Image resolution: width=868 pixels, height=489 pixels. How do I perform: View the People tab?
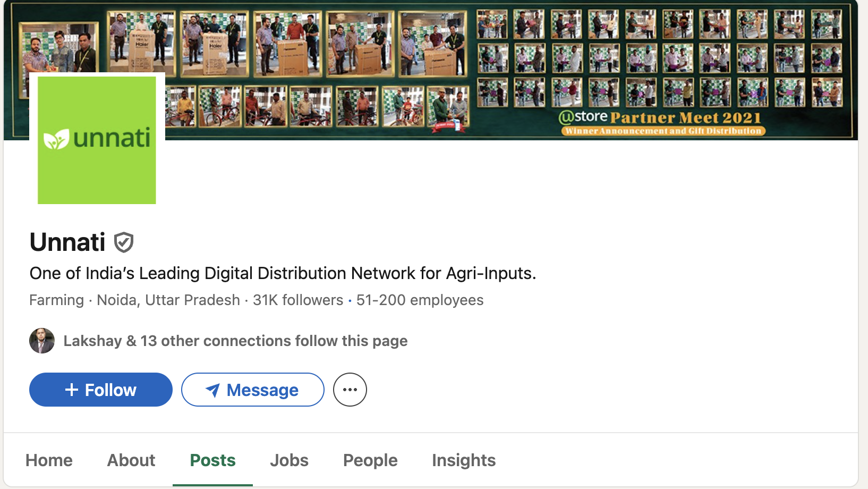pyautogui.click(x=370, y=460)
